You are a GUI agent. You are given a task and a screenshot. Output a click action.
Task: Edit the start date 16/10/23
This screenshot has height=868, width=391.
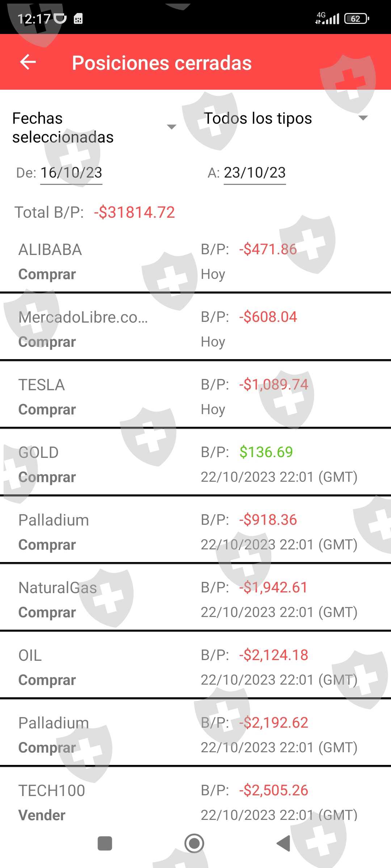click(71, 173)
